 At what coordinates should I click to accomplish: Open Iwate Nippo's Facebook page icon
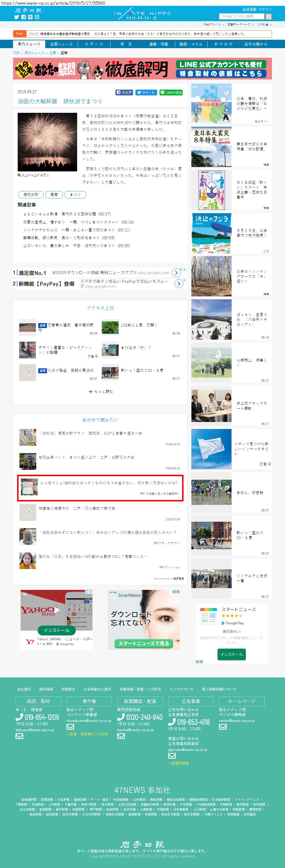(x=23, y=17)
